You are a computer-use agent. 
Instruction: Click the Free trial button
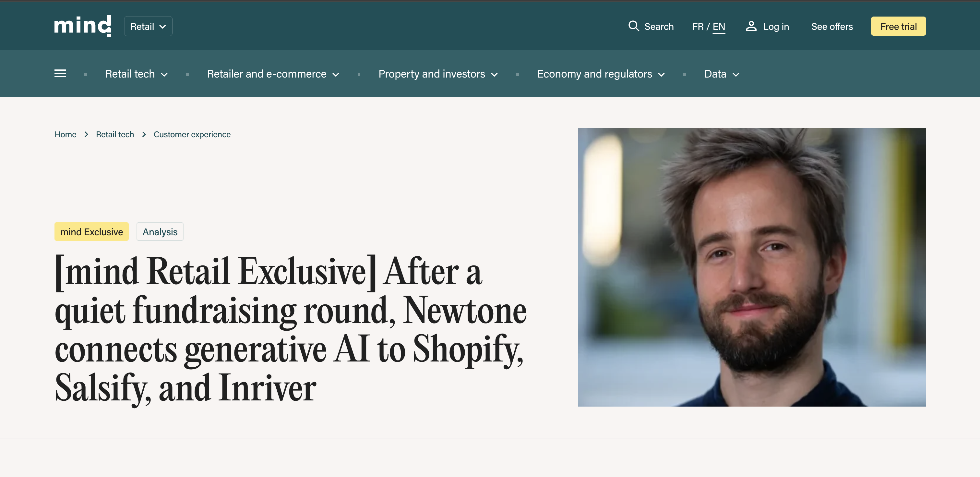tap(898, 26)
